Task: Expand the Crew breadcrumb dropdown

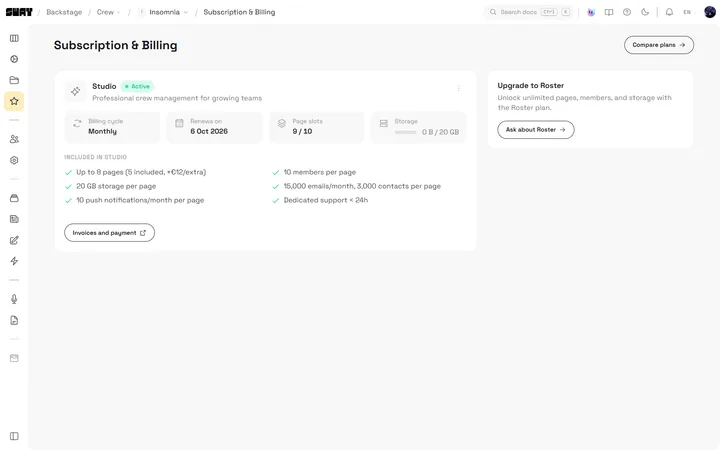Action: coord(109,12)
